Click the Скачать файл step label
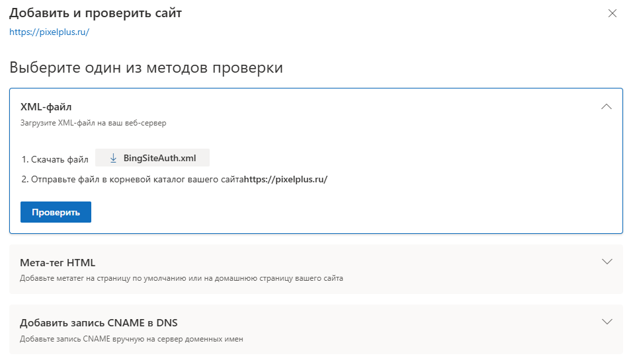The height and width of the screenshot is (364, 631). pyautogui.click(x=60, y=159)
